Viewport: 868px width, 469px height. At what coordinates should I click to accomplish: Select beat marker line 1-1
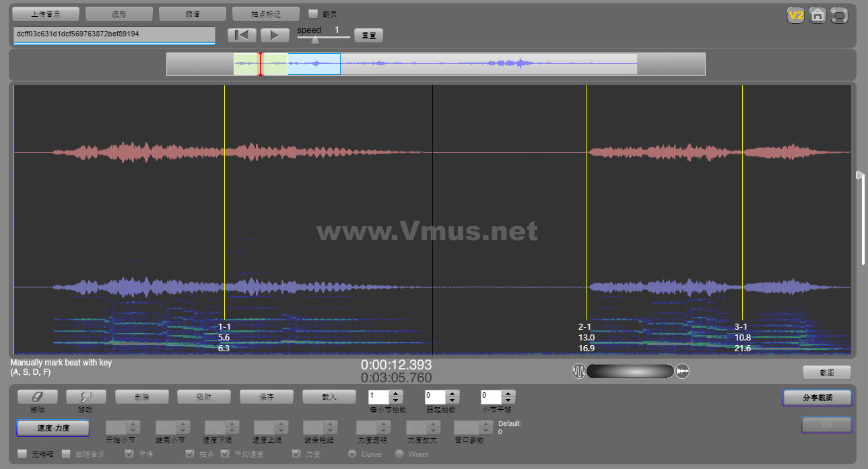click(x=224, y=202)
